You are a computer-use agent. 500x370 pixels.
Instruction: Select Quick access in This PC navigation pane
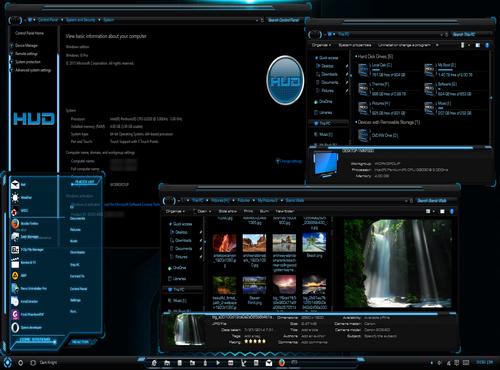tap(326, 58)
